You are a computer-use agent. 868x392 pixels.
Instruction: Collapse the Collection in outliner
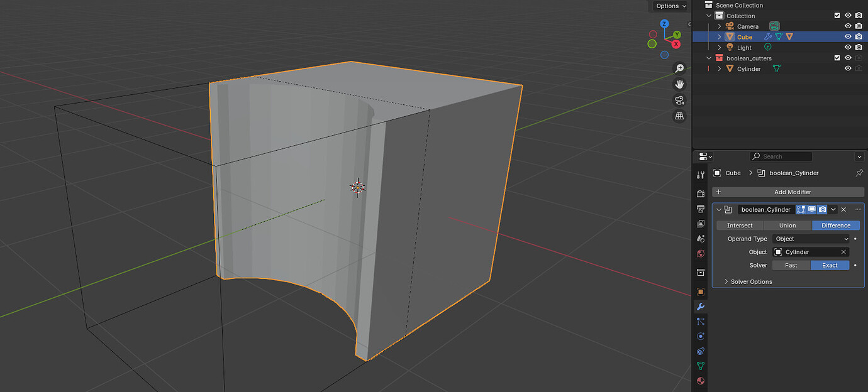coord(709,16)
